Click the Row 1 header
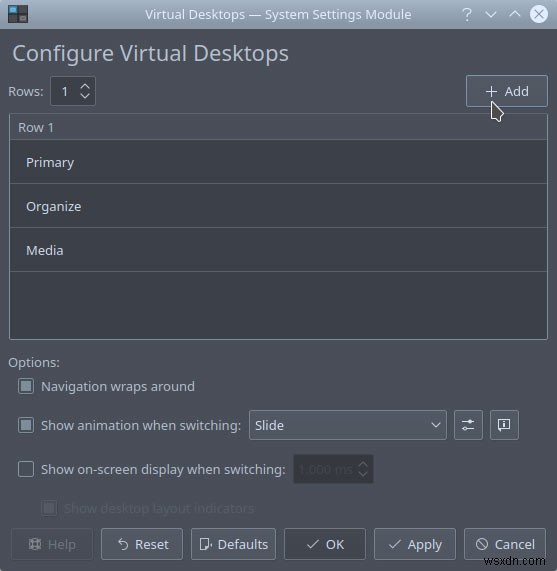The height and width of the screenshot is (571, 557). [x=278, y=127]
